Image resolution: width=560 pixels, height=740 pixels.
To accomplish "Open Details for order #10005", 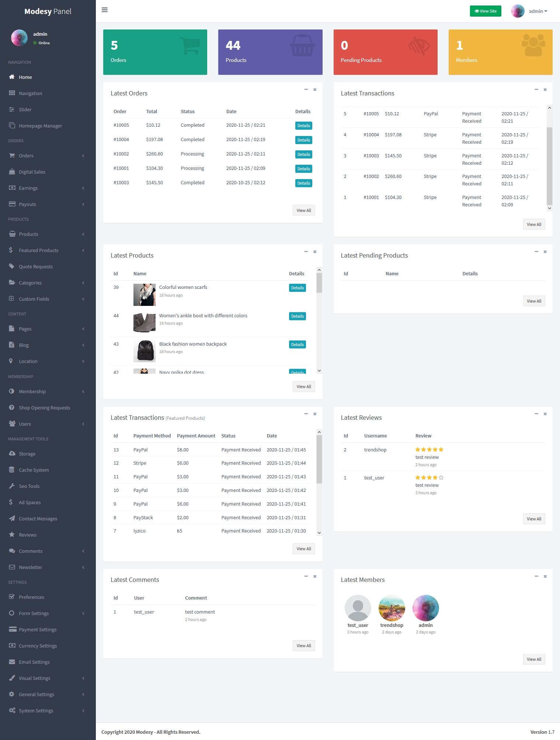I will coord(303,126).
